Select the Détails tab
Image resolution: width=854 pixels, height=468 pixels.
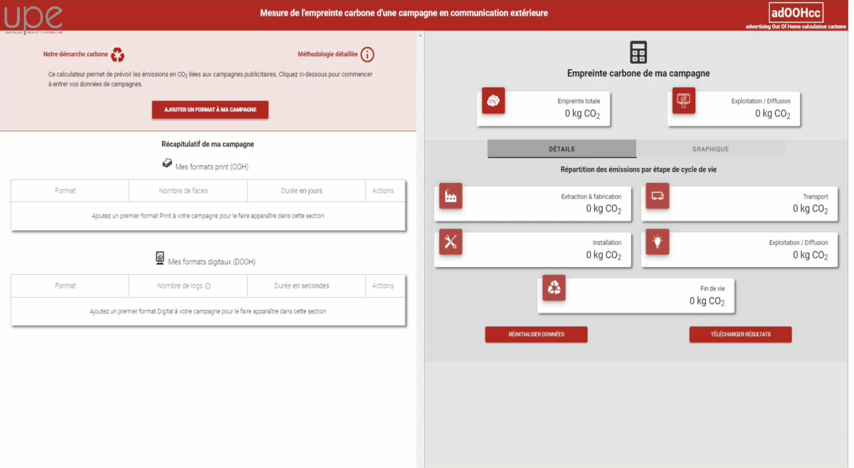[561, 149]
